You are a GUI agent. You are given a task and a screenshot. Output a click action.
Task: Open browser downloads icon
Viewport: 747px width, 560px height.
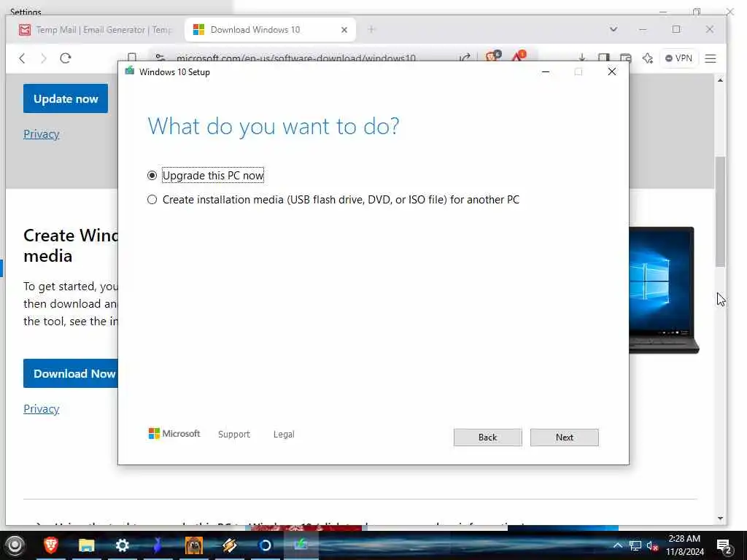(x=581, y=58)
